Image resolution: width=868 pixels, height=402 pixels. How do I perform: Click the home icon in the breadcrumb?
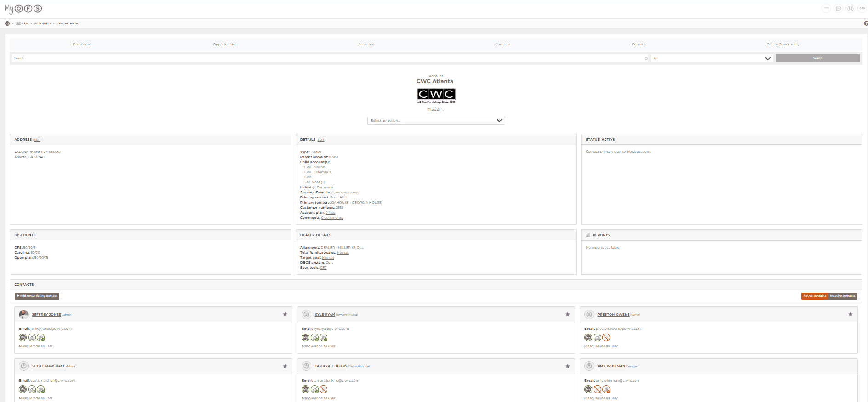coord(7,23)
